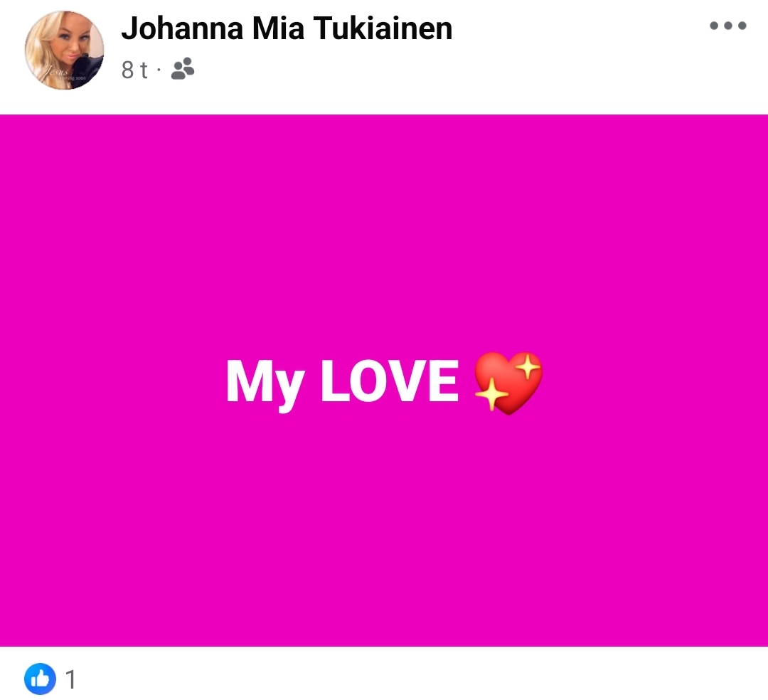Click the friends audience privacy icon

pyautogui.click(x=183, y=68)
